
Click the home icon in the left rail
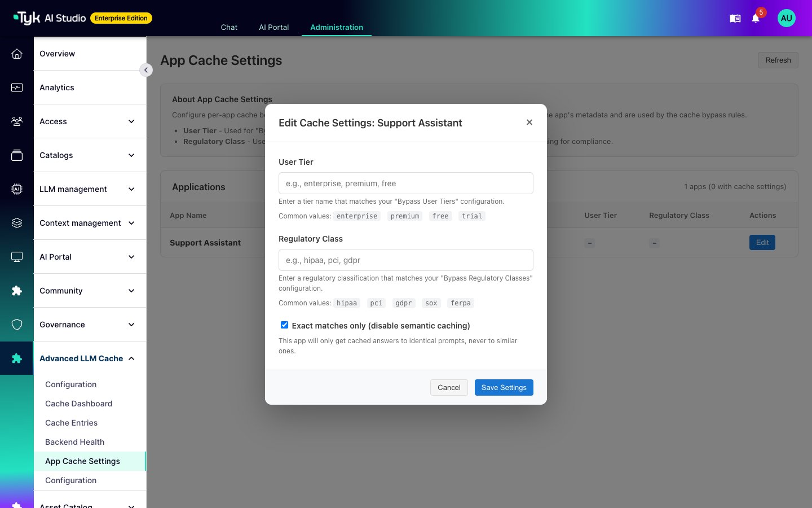pos(17,54)
